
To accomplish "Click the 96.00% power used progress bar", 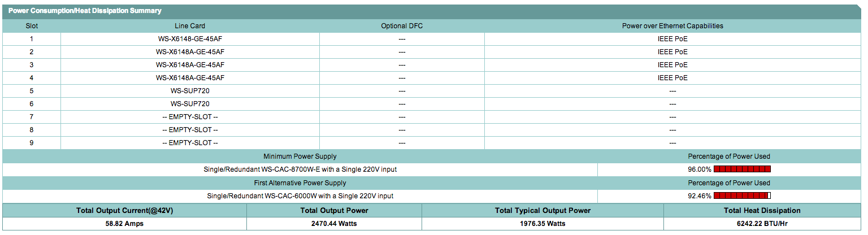I will tap(742, 169).
